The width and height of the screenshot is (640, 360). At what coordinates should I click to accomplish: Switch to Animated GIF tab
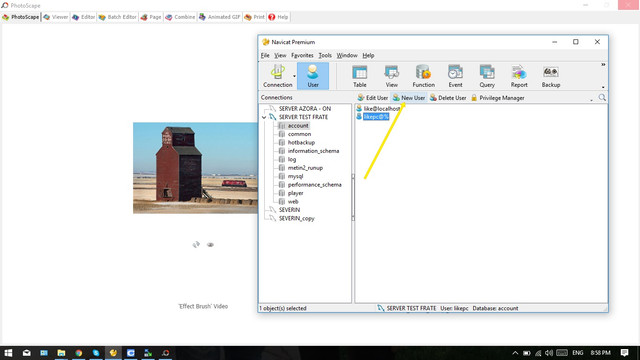220,17
